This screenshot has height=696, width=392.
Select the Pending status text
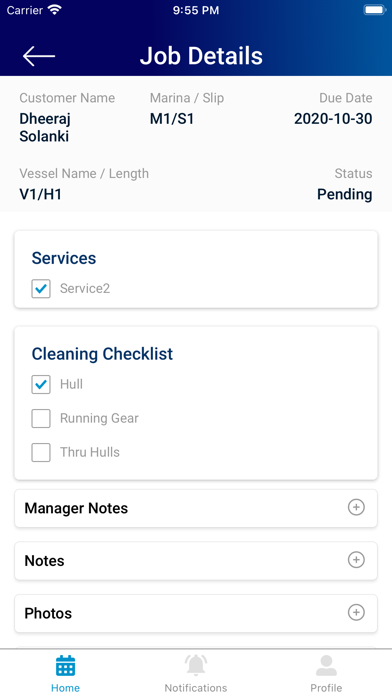point(344,194)
